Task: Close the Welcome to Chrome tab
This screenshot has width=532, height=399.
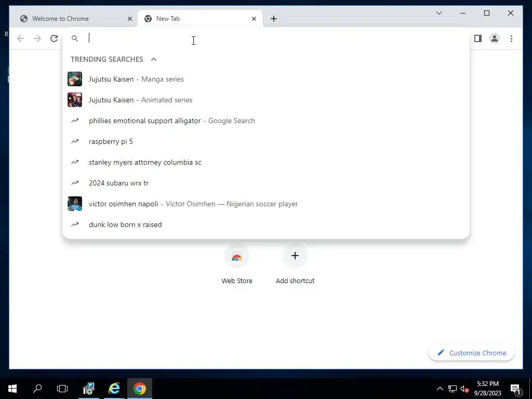Action: coord(129,19)
